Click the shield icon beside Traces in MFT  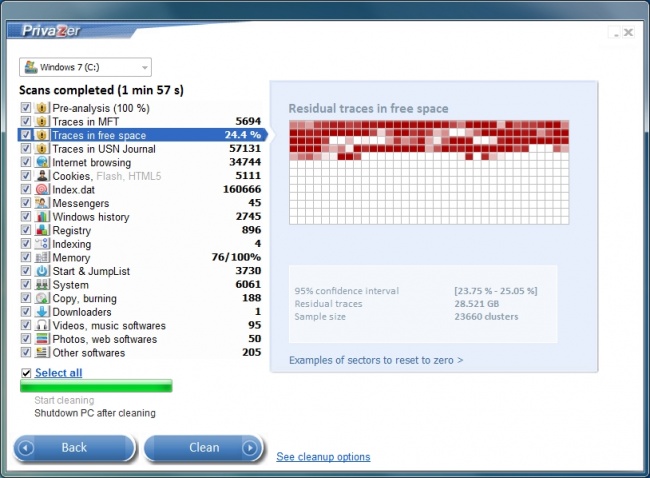41,121
